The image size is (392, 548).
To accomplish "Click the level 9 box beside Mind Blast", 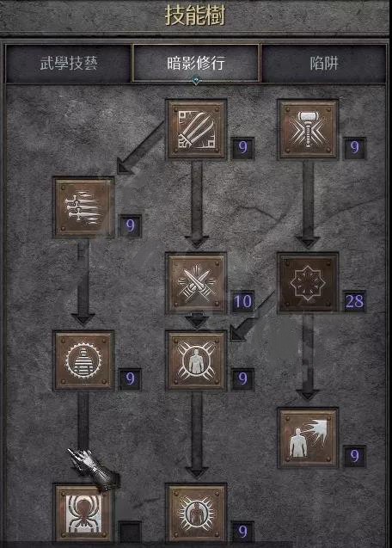I will [355, 456].
